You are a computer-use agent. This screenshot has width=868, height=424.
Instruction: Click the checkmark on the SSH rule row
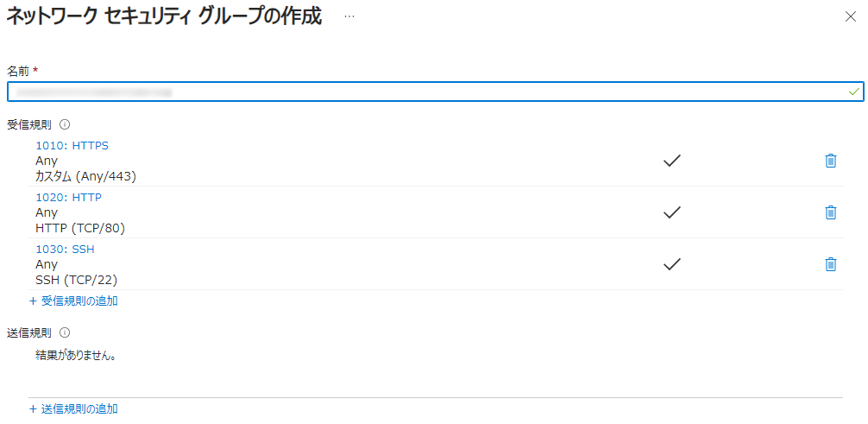click(671, 264)
